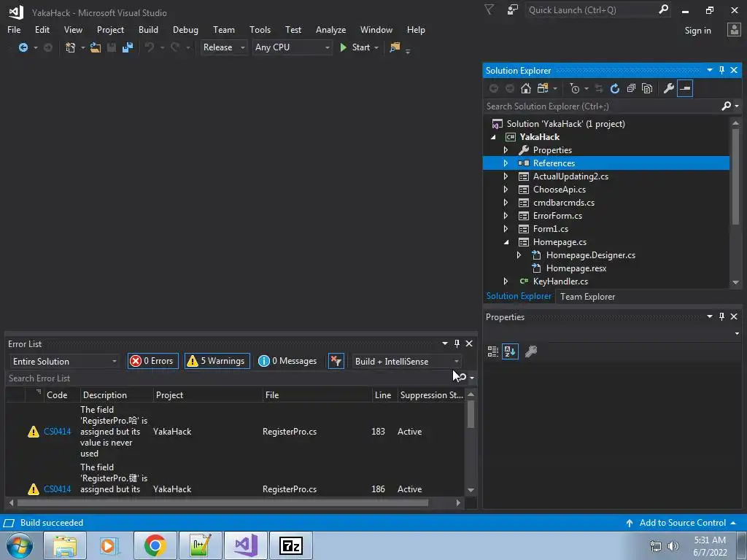Click the CS0414 code link for line 183
The height and width of the screenshot is (560, 747).
(57, 432)
